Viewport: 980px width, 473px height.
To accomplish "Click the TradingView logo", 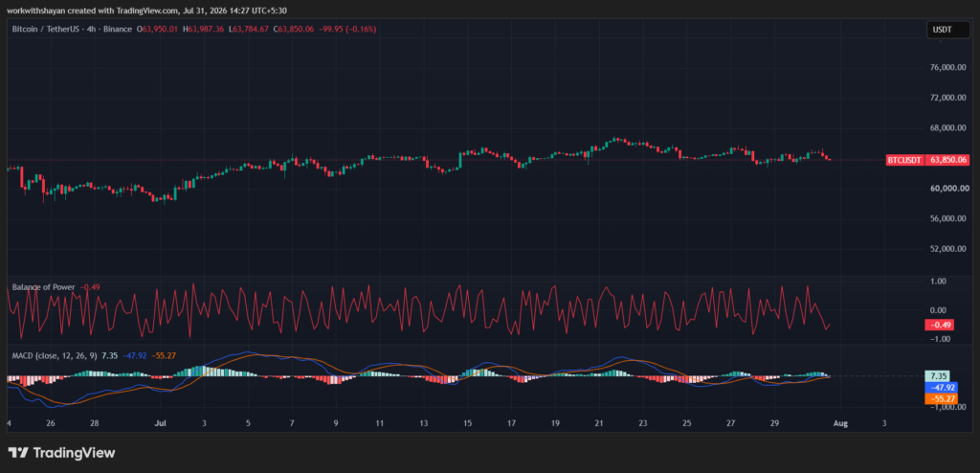I will [x=61, y=452].
